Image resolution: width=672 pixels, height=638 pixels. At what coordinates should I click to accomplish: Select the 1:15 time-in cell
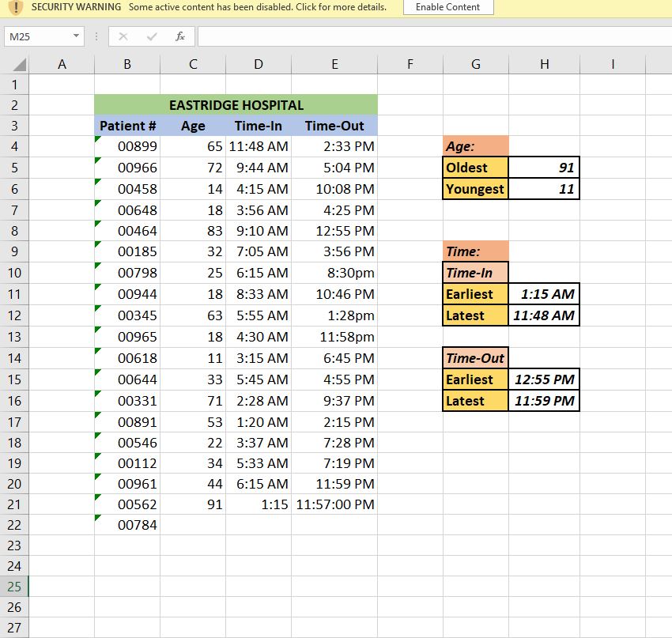pos(259,504)
